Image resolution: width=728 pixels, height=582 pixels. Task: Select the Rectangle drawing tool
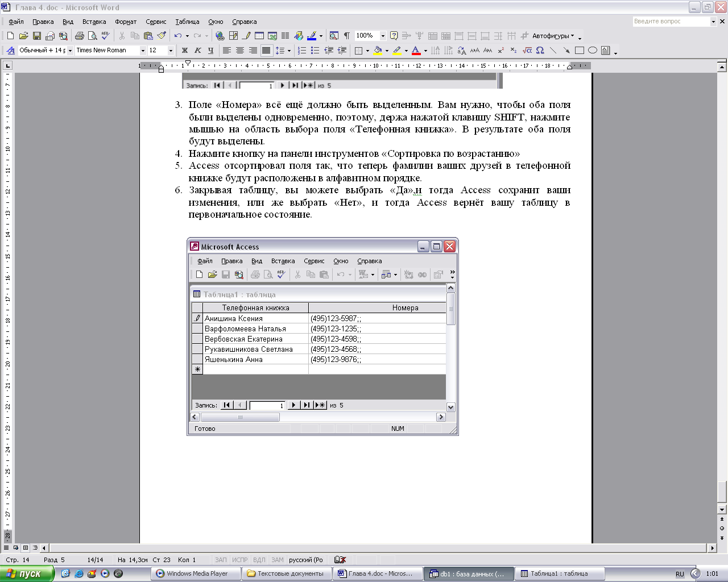point(580,51)
